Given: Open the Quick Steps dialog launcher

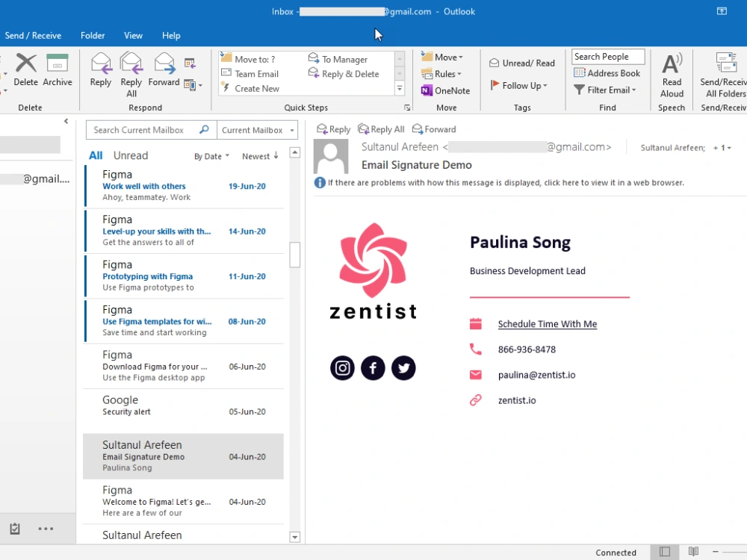Looking at the screenshot, I should 407,108.
